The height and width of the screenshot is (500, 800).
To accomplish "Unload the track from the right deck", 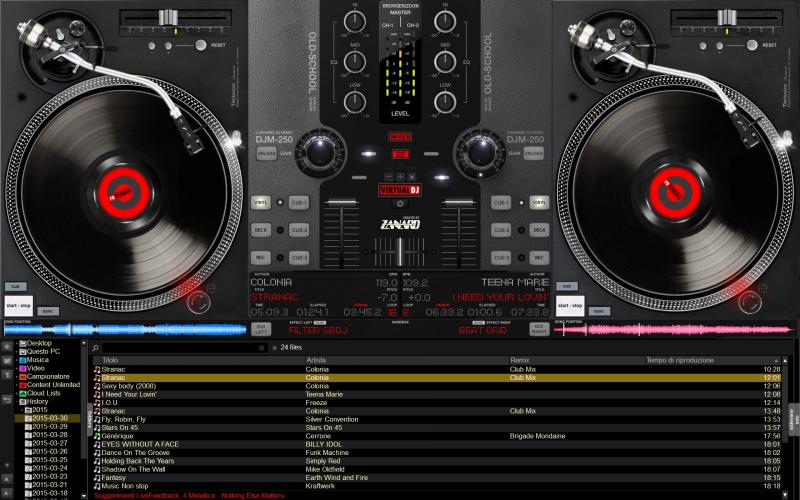I will 534,153.
